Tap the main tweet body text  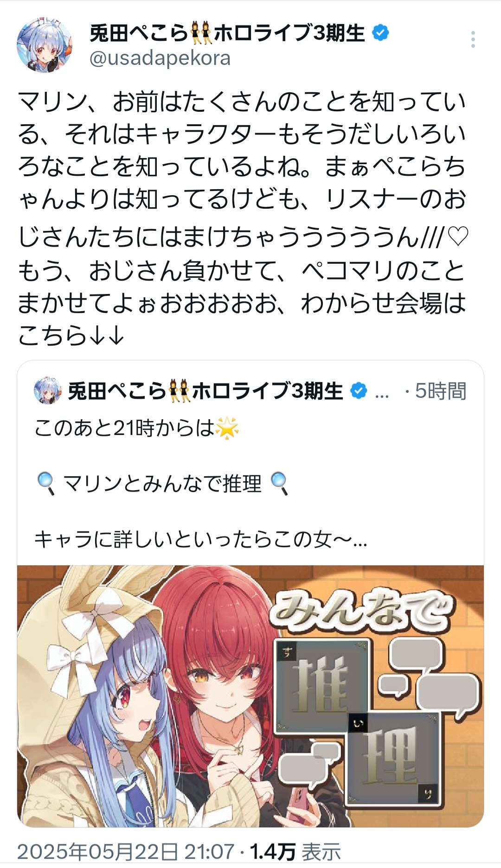[242, 218]
